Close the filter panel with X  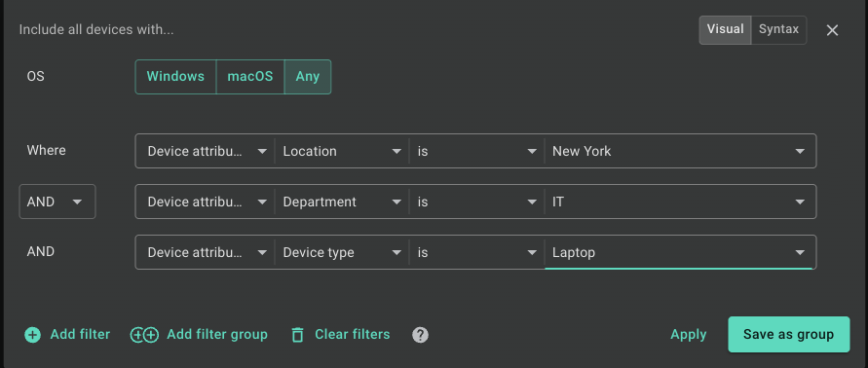point(832,30)
